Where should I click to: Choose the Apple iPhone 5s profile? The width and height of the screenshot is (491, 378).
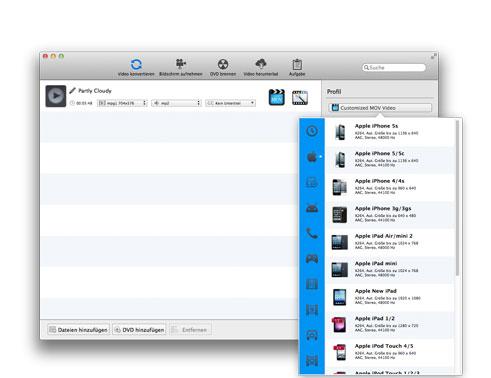(x=390, y=132)
